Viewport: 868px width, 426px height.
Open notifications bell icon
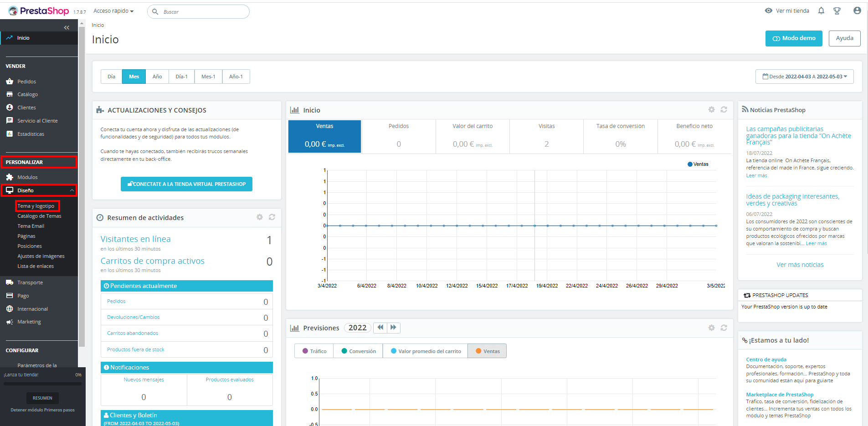821,10
